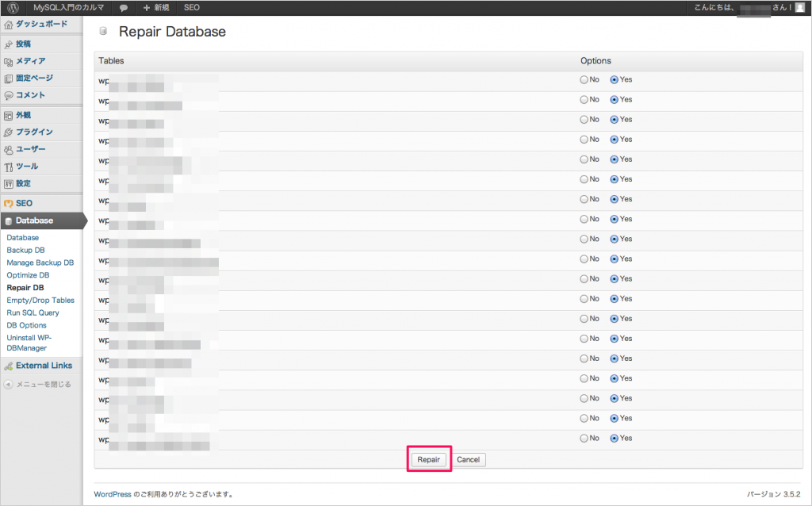The width and height of the screenshot is (812, 506).
Task: Click the ユーザー users icon
Action: (8, 150)
